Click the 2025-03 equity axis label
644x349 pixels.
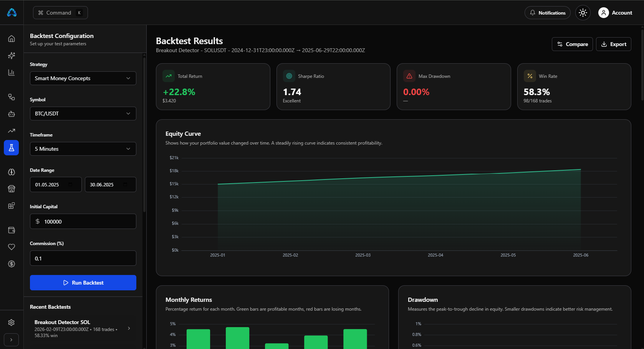pos(363,255)
